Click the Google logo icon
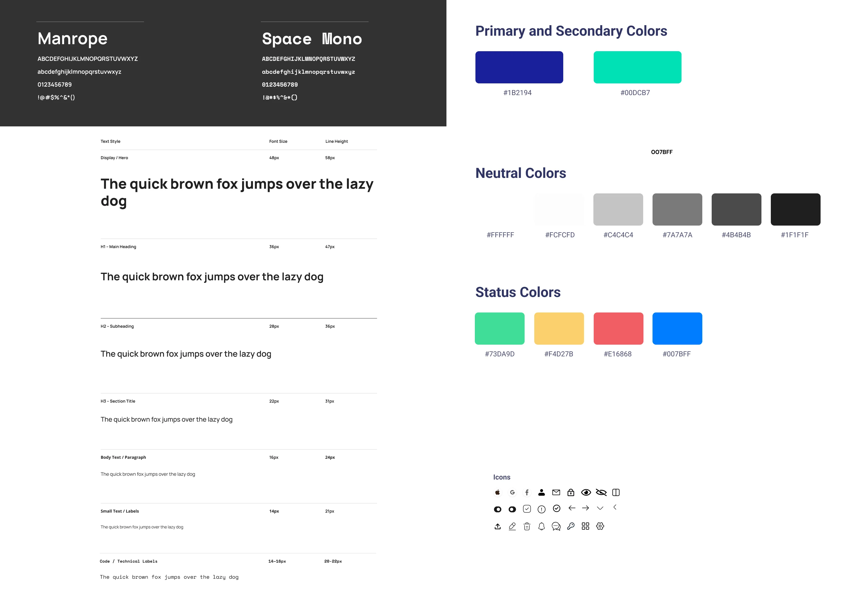 [x=512, y=492]
